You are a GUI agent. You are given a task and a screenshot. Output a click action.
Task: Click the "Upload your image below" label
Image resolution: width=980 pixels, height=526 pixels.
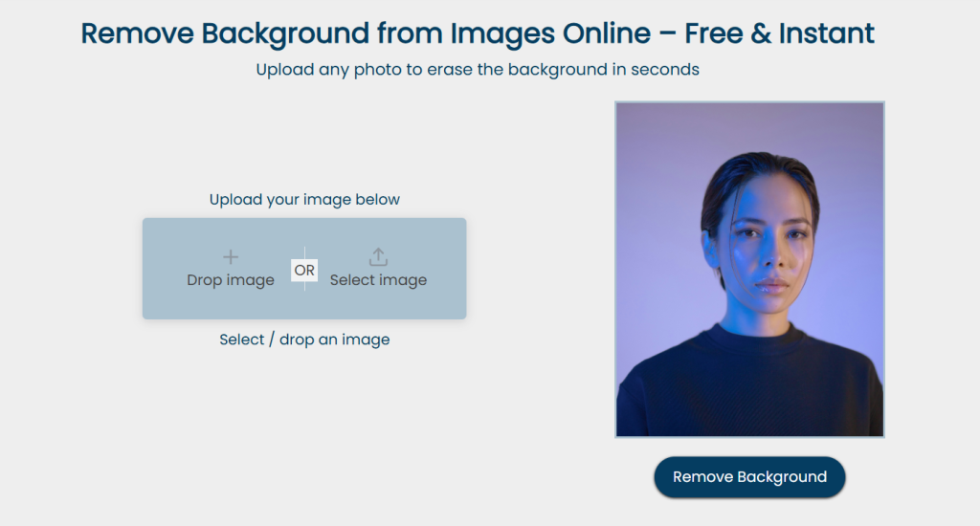[304, 200]
